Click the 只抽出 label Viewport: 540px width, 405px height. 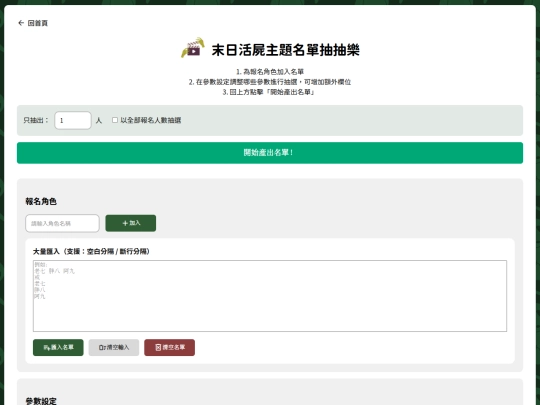pos(36,120)
